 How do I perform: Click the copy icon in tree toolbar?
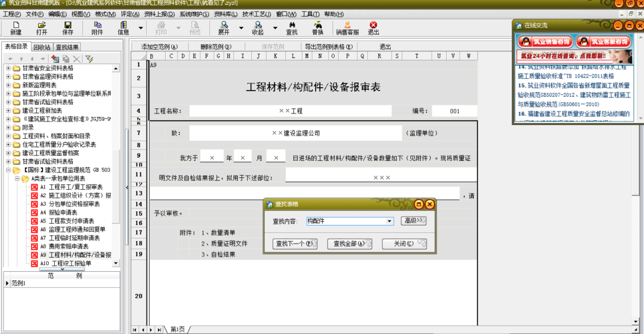pyautogui.click(x=65, y=59)
